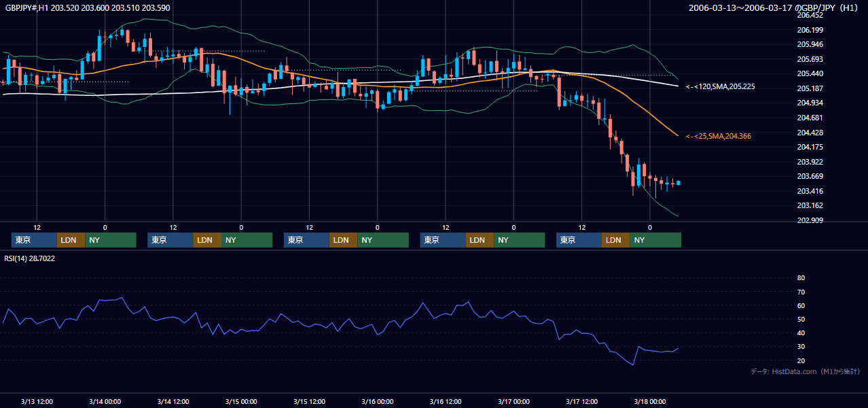Viewport: 868px width, 408px height.
Task: Jump to the 3/15 12:00 time label
Action: (309, 401)
